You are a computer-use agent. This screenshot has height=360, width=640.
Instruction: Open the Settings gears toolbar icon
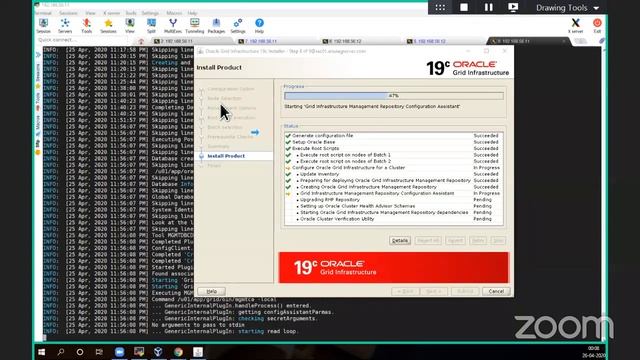[x=238, y=26]
